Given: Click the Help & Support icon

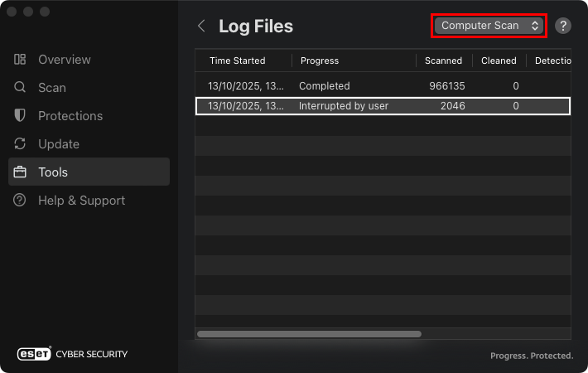Looking at the screenshot, I should click(x=20, y=201).
